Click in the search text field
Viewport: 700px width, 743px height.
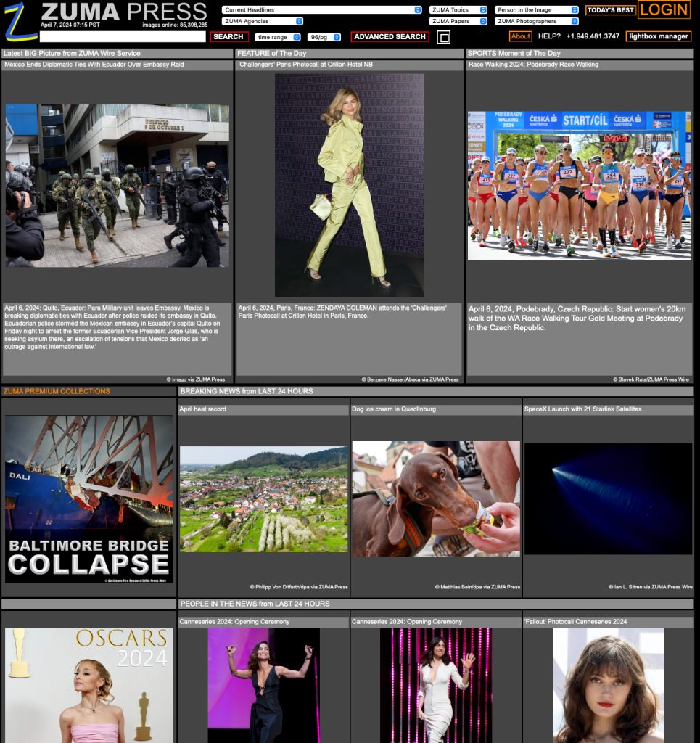click(123, 37)
